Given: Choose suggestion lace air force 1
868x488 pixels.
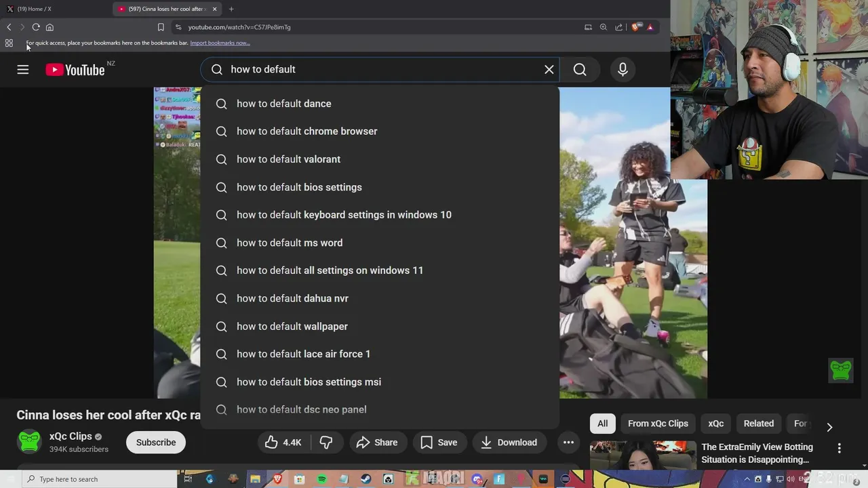Looking at the screenshot, I should 380,354.
